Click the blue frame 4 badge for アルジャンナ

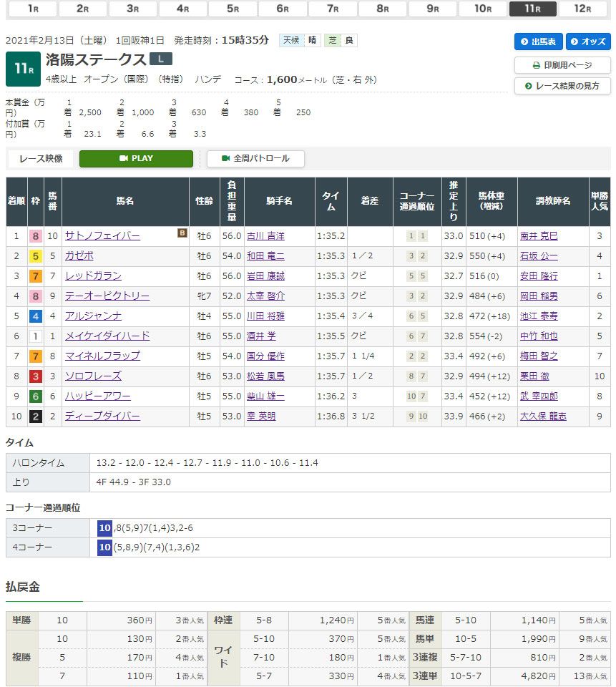click(x=34, y=316)
